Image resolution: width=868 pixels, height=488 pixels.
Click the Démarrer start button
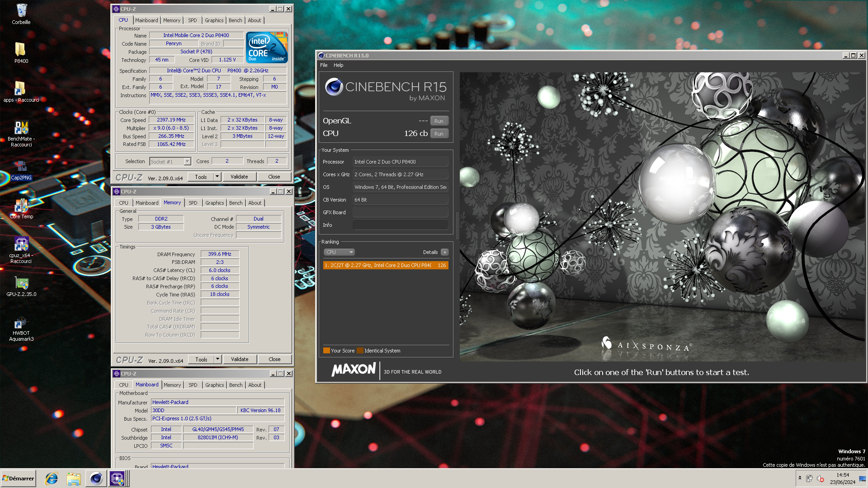[18, 479]
